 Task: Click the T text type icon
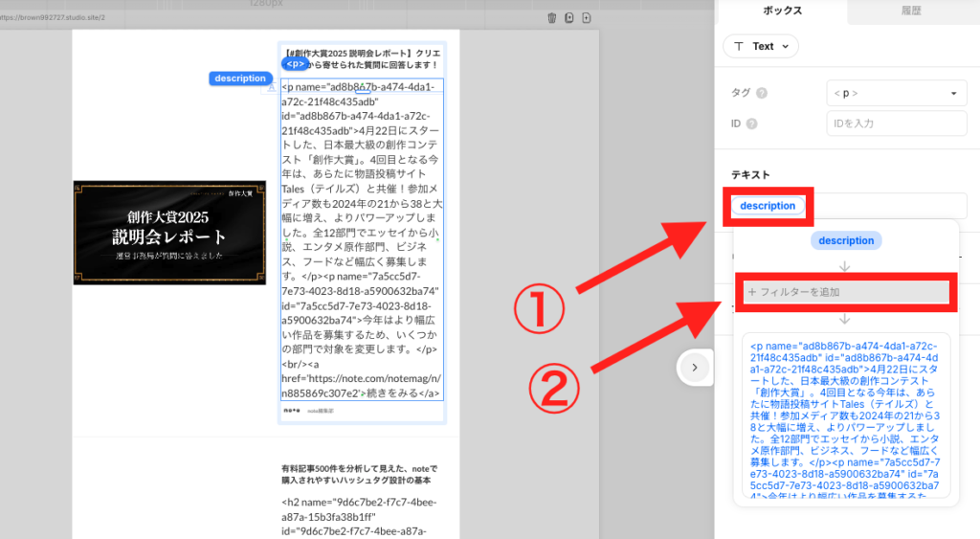(739, 46)
